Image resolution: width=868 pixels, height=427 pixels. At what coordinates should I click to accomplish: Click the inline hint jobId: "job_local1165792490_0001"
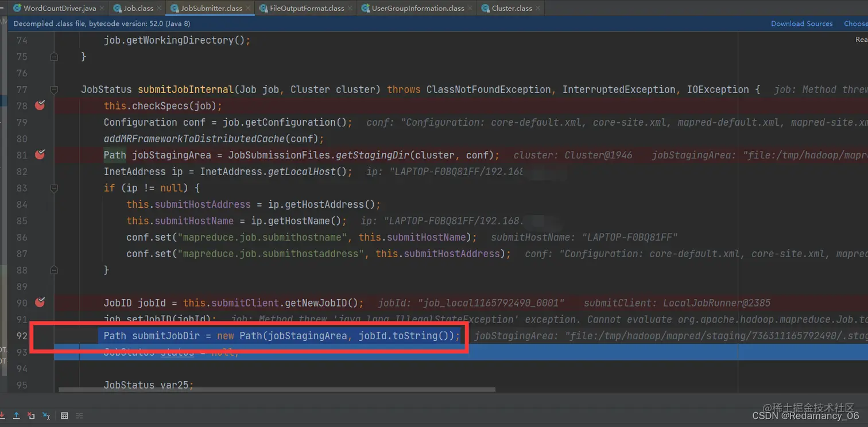pyautogui.click(x=471, y=303)
